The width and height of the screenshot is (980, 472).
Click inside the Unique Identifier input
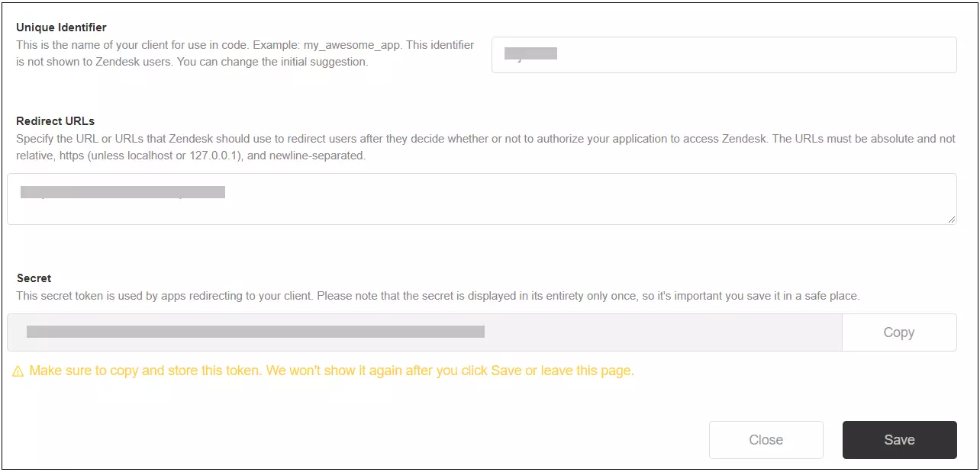(x=724, y=54)
